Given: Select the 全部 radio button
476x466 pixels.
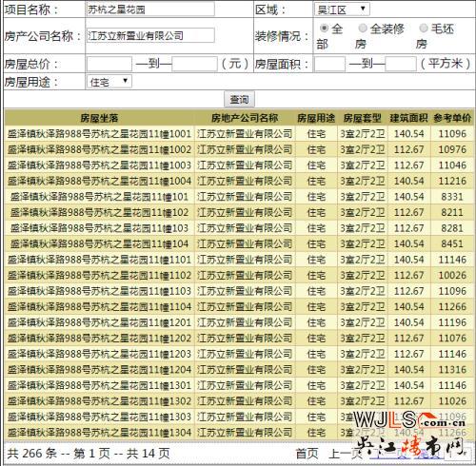Looking at the screenshot, I should 324,29.
